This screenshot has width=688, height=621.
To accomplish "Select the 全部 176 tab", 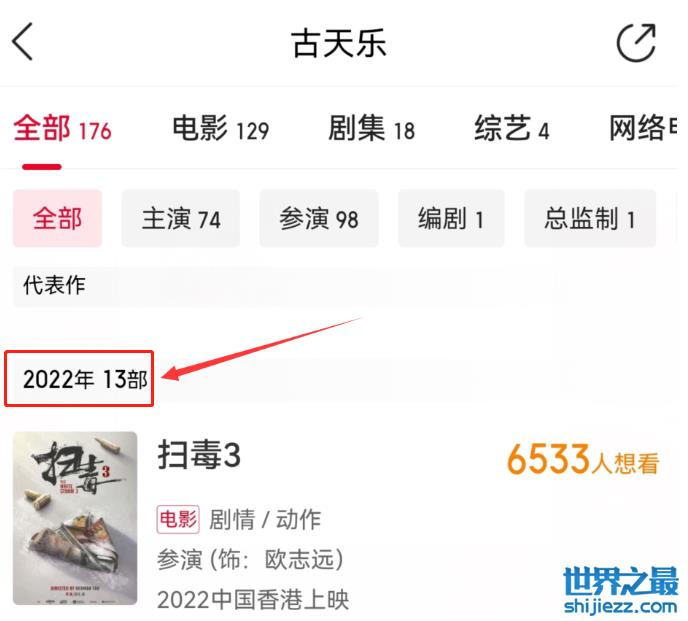I will click(62, 129).
